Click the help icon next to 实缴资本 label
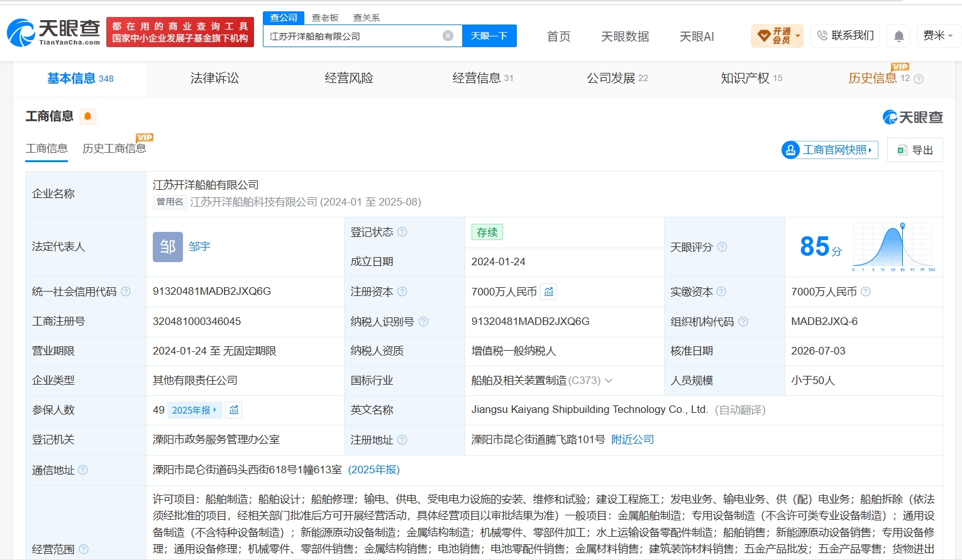The width and height of the screenshot is (962, 560). point(721,292)
